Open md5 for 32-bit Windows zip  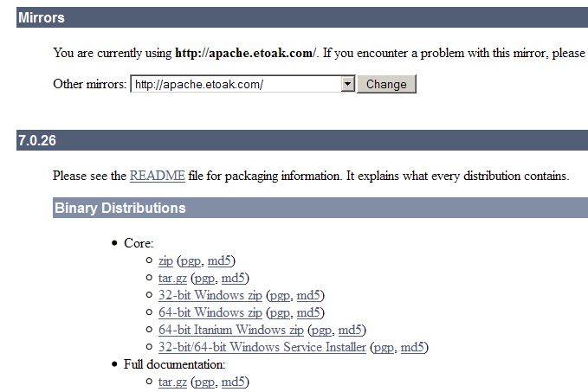coord(310,295)
